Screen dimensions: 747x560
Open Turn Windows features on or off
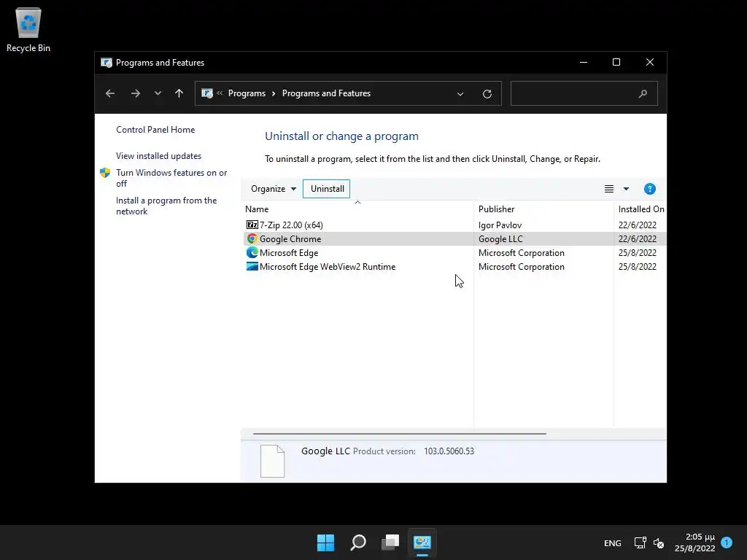[171, 178]
